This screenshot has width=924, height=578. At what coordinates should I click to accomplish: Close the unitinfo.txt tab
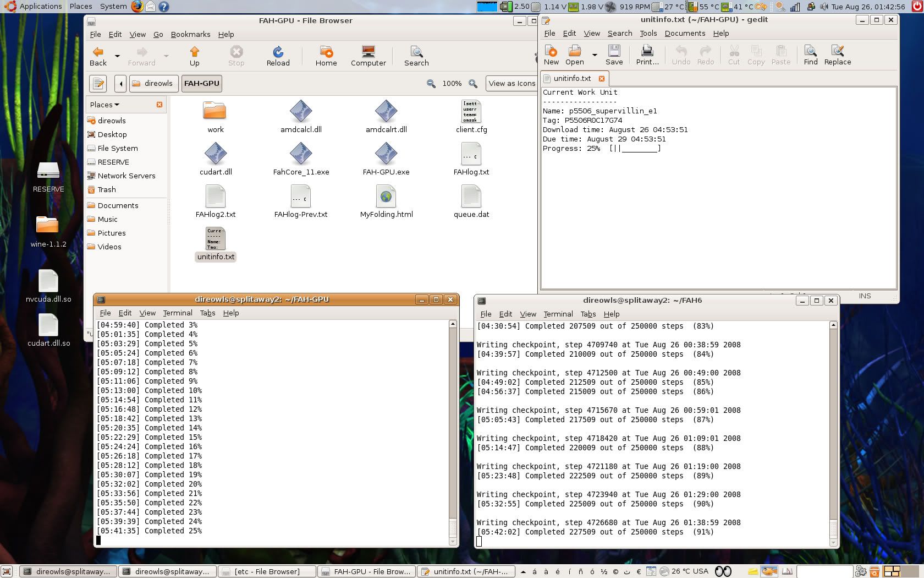(602, 79)
